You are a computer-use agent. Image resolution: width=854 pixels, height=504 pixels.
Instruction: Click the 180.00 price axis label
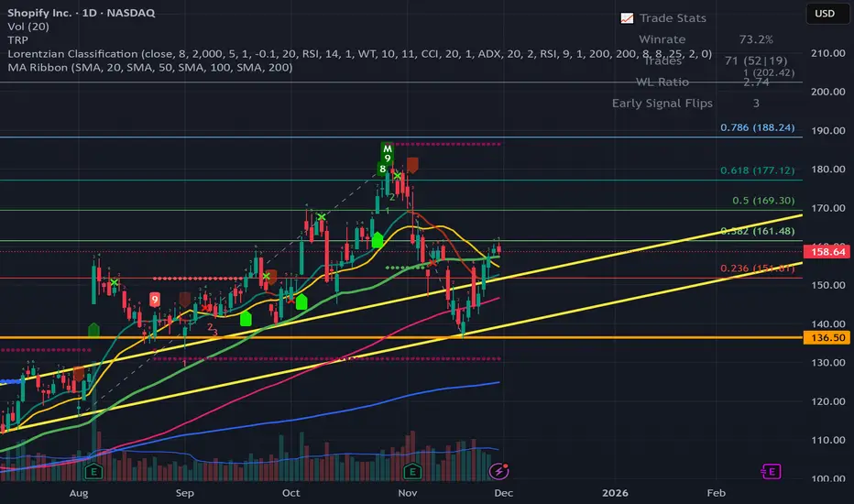tap(827, 169)
